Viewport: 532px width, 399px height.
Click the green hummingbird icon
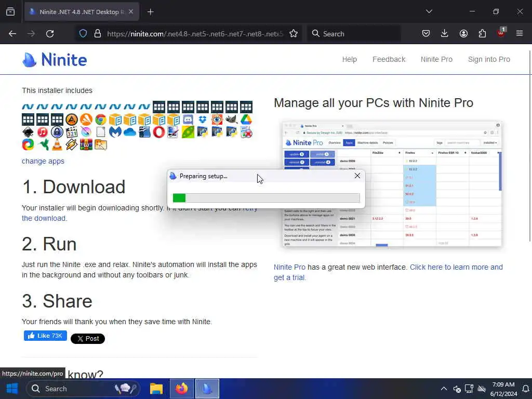pyautogui.click(x=43, y=144)
